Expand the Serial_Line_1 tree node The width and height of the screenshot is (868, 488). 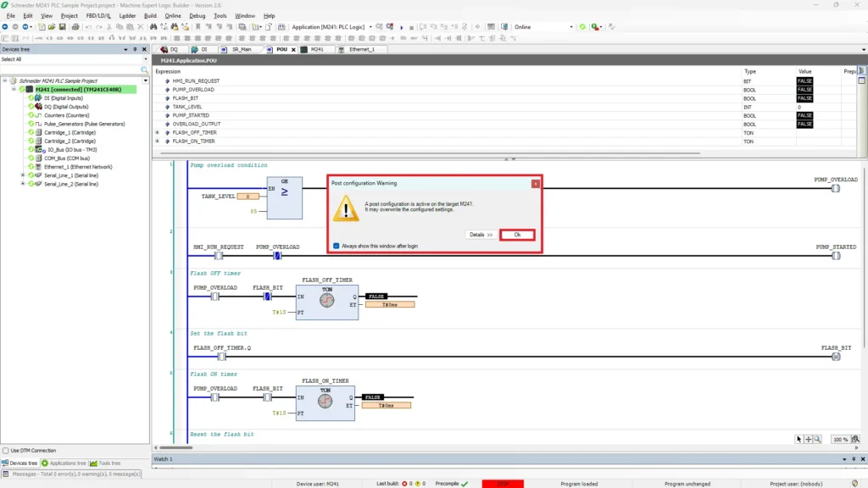click(23, 175)
